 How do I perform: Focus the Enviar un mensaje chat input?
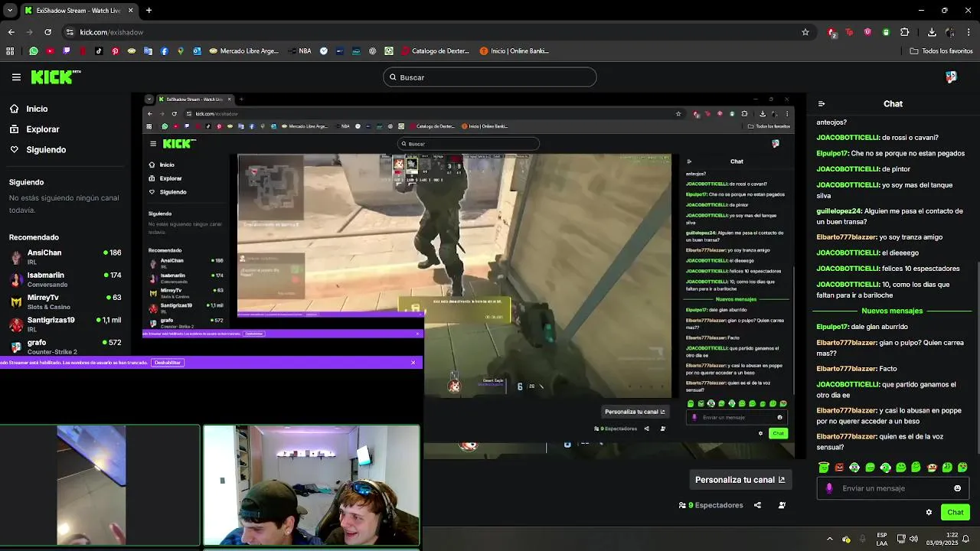(893, 488)
